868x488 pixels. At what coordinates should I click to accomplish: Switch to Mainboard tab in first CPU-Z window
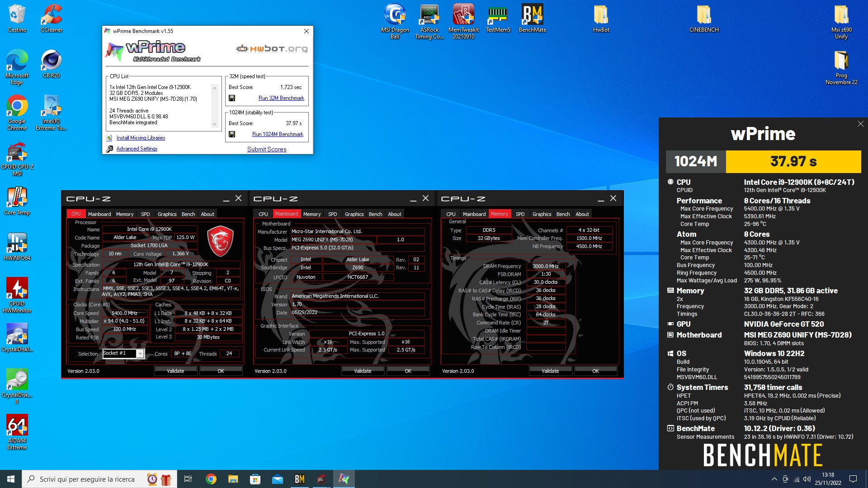99,214
